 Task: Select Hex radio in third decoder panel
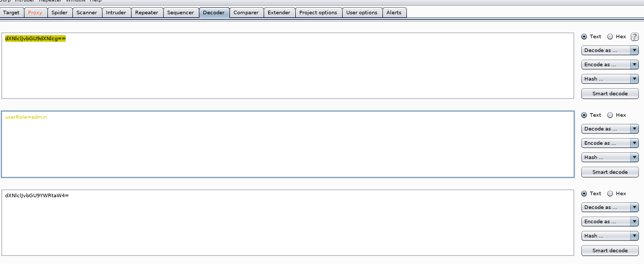pyautogui.click(x=610, y=194)
